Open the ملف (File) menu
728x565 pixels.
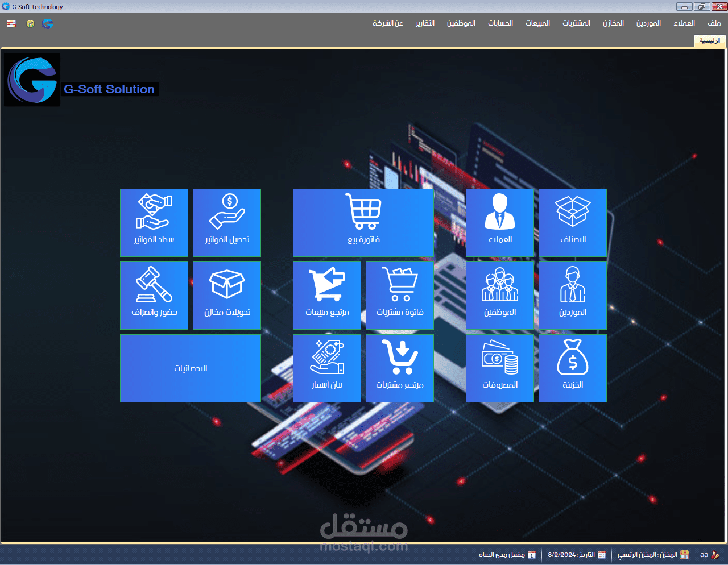714,23
